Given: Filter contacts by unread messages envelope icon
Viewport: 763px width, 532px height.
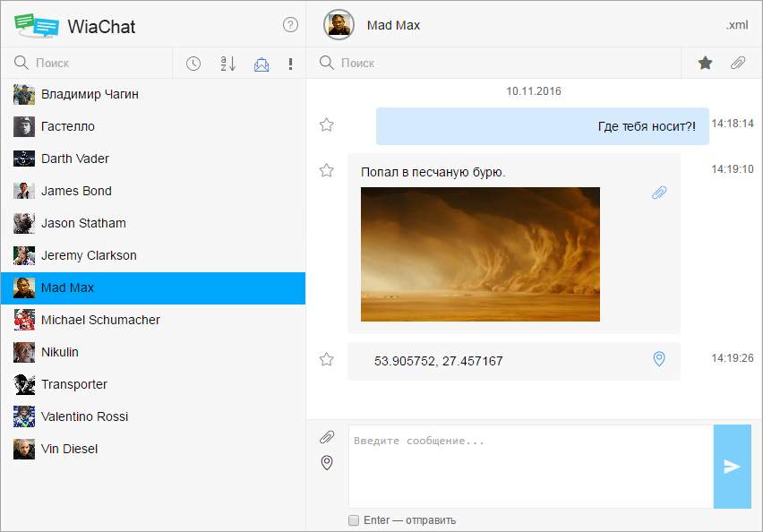Looking at the screenshot, I should coord(261,64).
